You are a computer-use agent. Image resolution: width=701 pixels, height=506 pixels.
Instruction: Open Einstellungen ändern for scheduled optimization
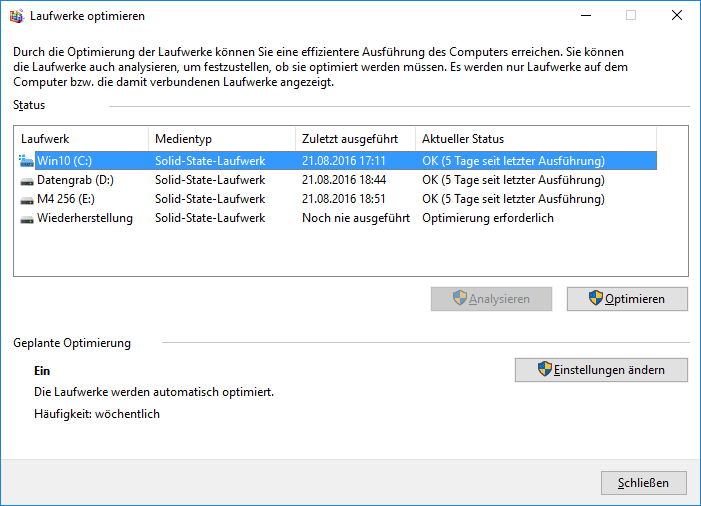[x=601, y=370]
